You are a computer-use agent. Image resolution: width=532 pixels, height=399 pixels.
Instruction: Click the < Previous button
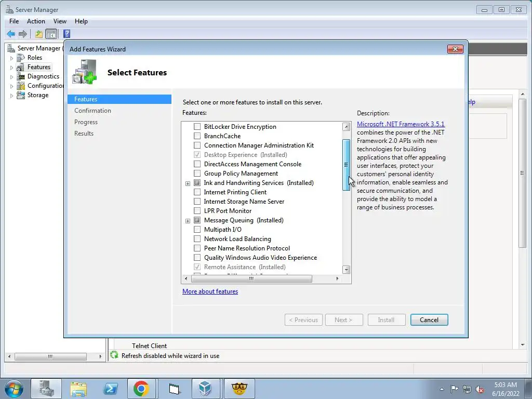303,320
